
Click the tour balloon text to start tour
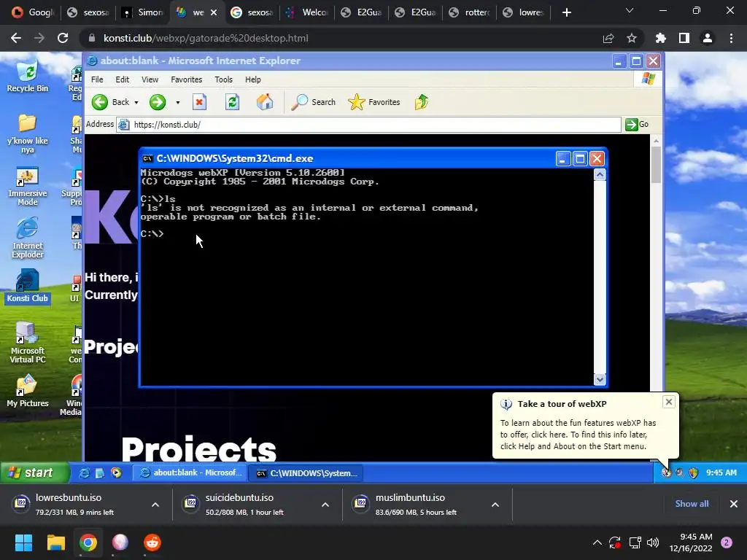click(578, 435)
